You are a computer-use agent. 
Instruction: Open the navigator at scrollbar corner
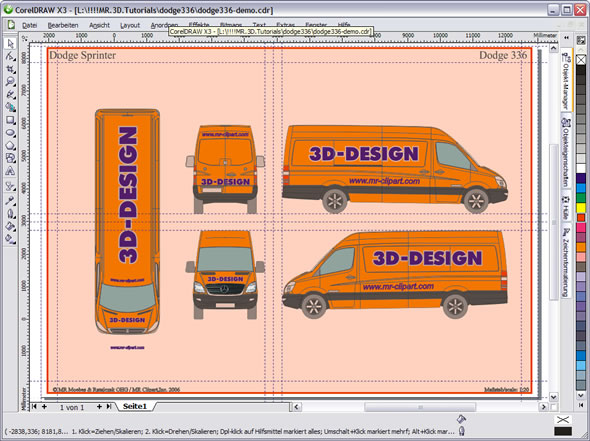[x=554, y=407]
